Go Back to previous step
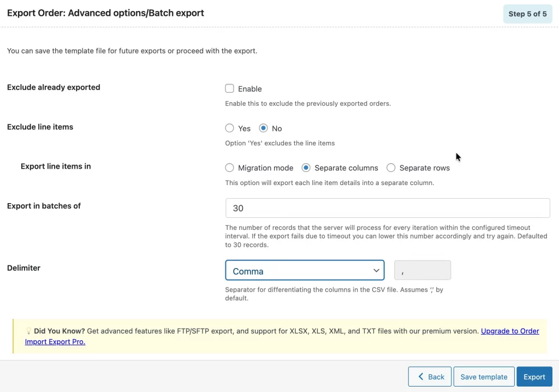 point(430,377)
